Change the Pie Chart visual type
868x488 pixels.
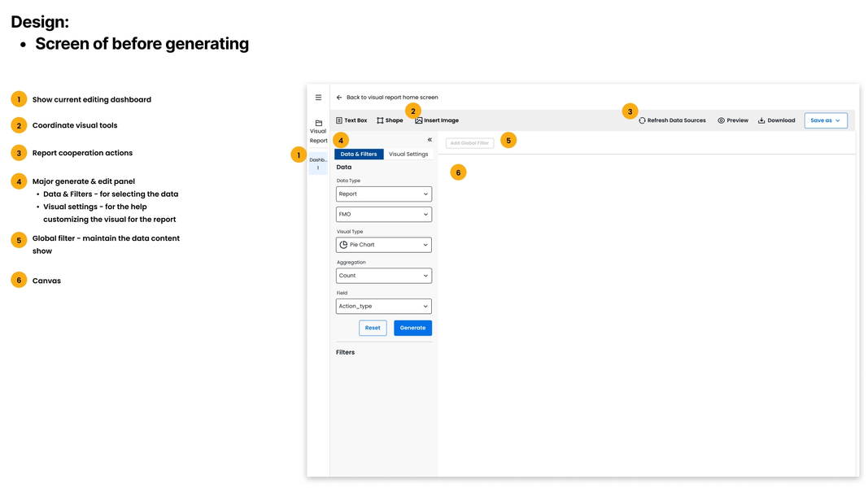click(383, 245)
